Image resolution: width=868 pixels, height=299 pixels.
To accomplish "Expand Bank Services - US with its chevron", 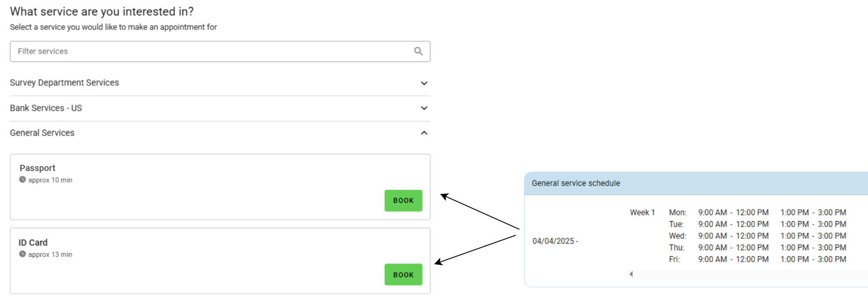I will [424, 108].
